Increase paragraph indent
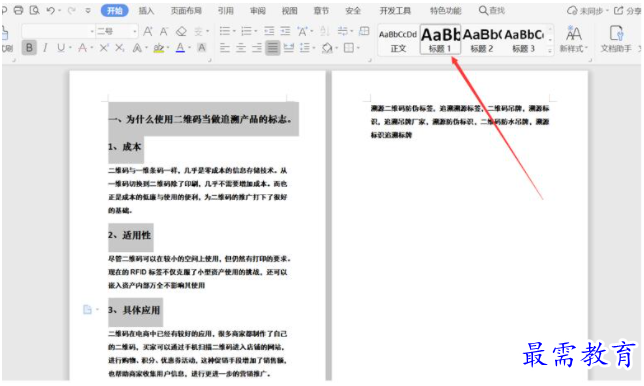The height and width of the screenshot is (386, 644). pyautogui.click(x=285, y=31)
